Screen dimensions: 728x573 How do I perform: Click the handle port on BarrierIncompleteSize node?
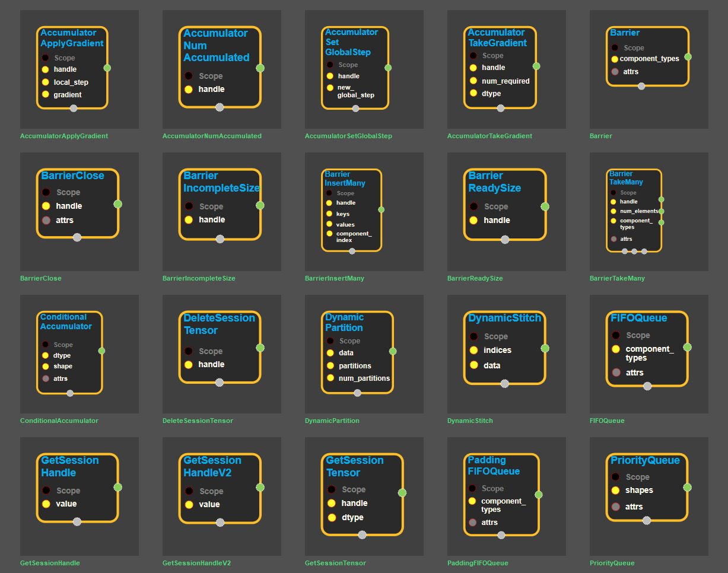(x=189, y=219)
